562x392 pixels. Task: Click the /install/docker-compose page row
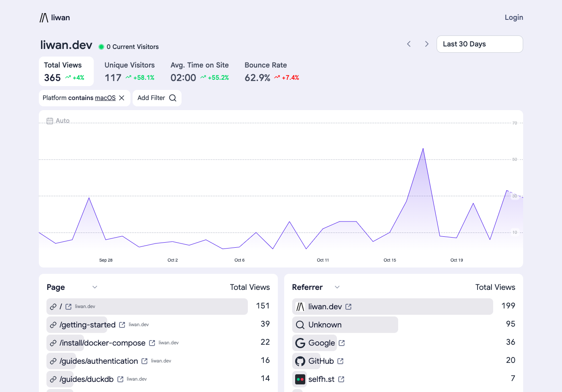(x=158, y=343)
